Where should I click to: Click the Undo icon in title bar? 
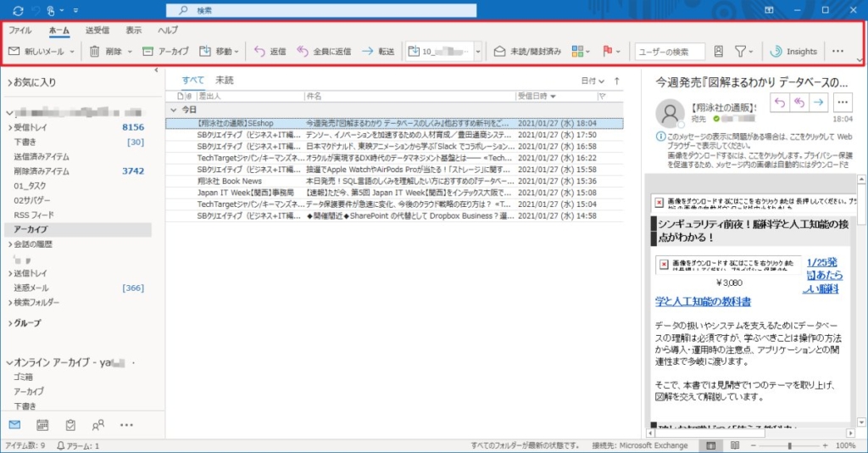[x=34, y=10]
